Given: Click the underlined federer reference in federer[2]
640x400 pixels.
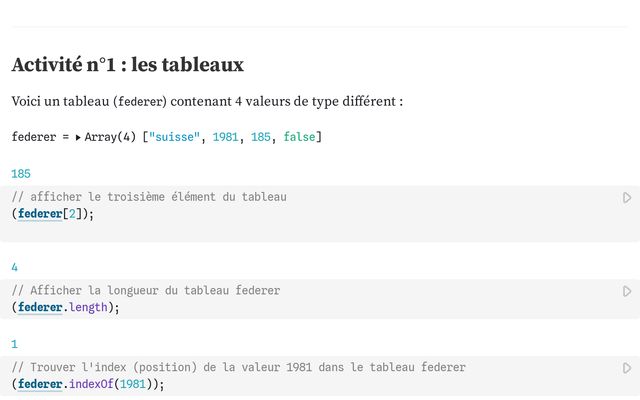Looking at the screenshot, I should pyautogui.click(x=40, y=214).
